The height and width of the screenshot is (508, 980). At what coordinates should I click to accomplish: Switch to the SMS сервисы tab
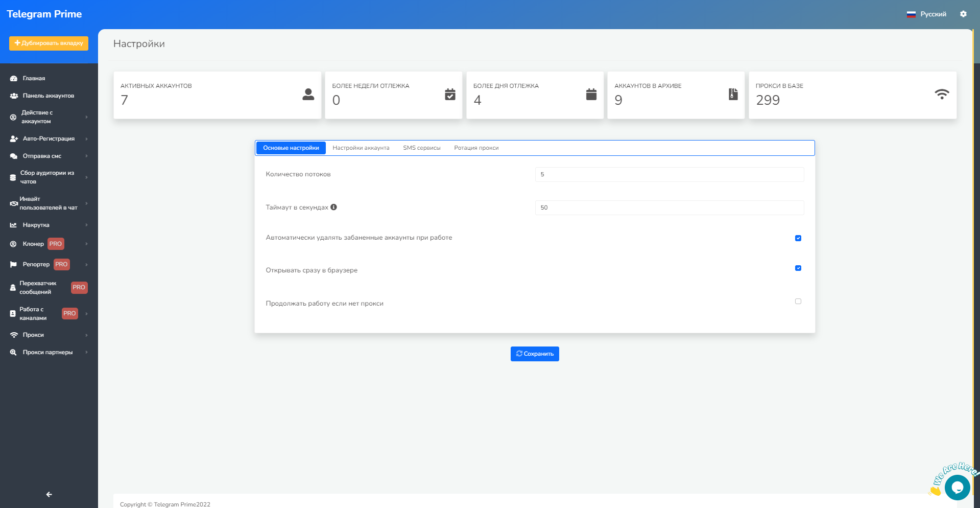click(421, 148)
